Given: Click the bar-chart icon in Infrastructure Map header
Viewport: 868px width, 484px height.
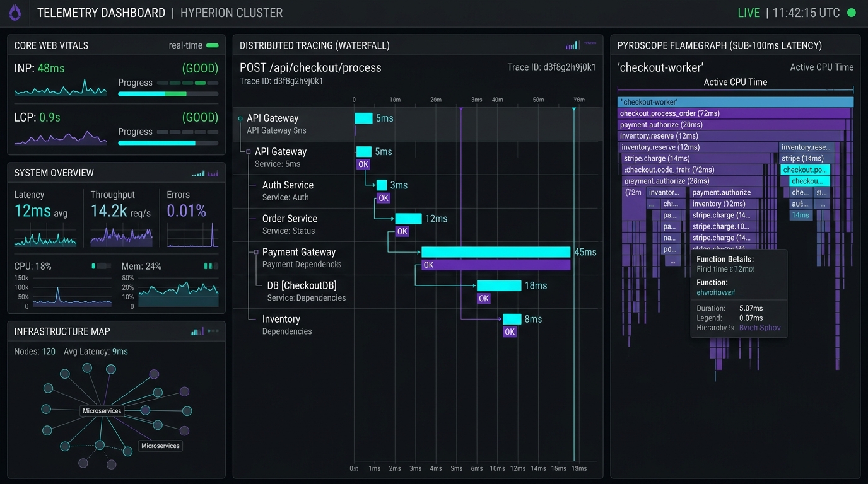Looking at the screenshot, I should click(197, 331).
